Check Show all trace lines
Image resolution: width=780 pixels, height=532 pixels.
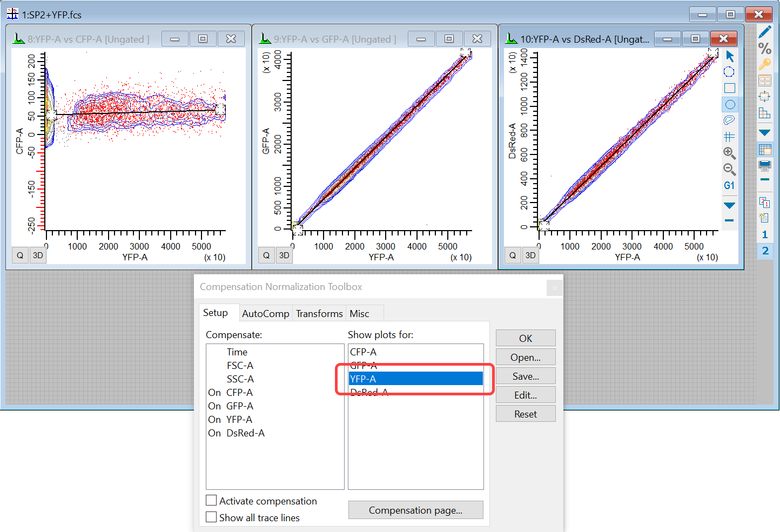coord(212,517)
